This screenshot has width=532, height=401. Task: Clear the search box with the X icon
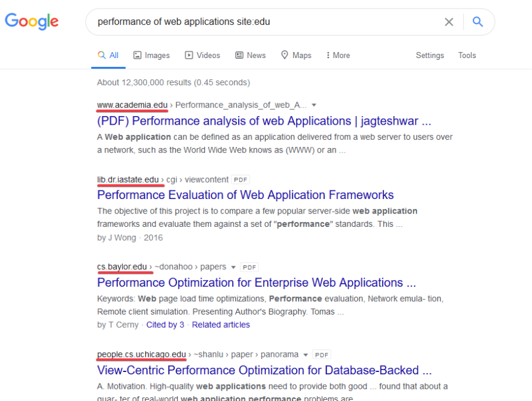[449, 22]
